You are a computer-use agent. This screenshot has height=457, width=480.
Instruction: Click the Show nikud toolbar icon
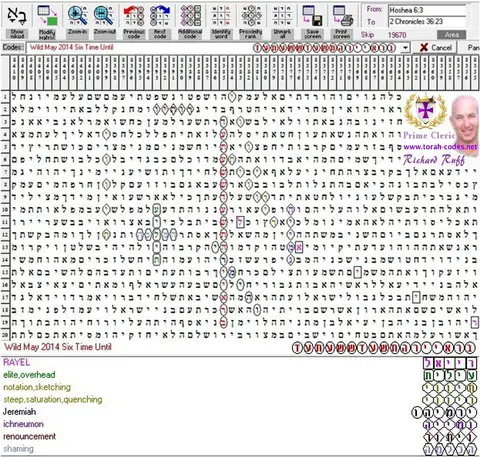(x=17, y=16)
